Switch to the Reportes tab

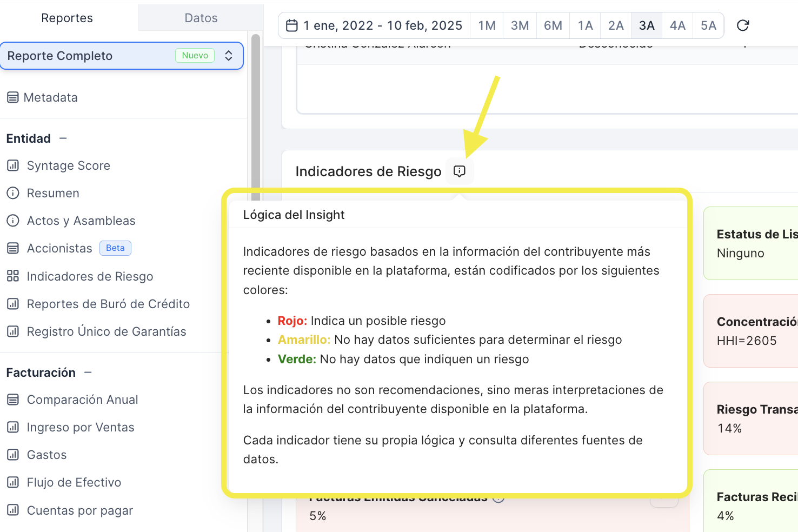67,18
